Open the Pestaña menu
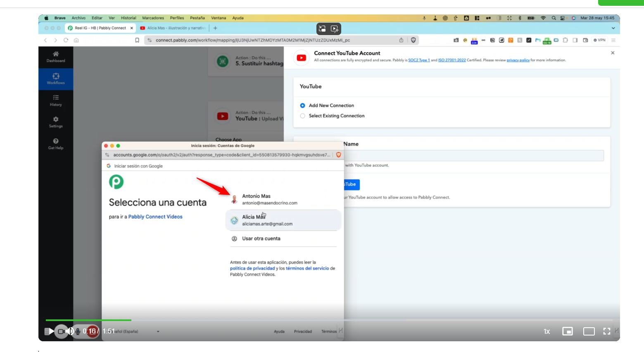The width and height of the screenshot is (644, 352). tap(197, 18)
